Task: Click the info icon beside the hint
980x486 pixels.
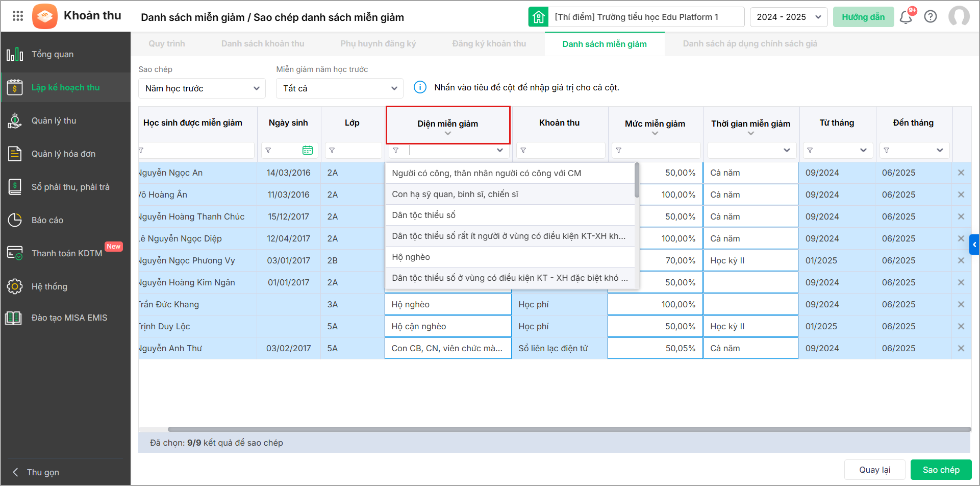Action: tap(420, 87)
